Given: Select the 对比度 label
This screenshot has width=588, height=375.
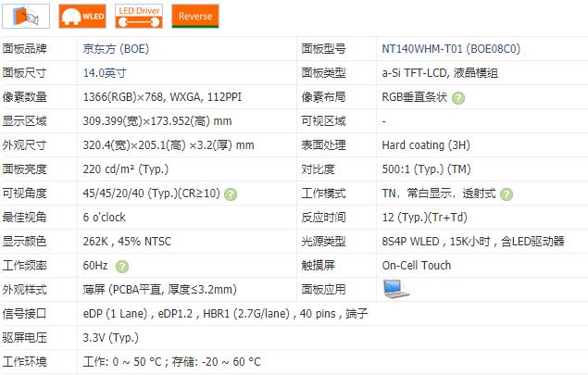Looking at the screenshot, I should (x=318, y=169).
